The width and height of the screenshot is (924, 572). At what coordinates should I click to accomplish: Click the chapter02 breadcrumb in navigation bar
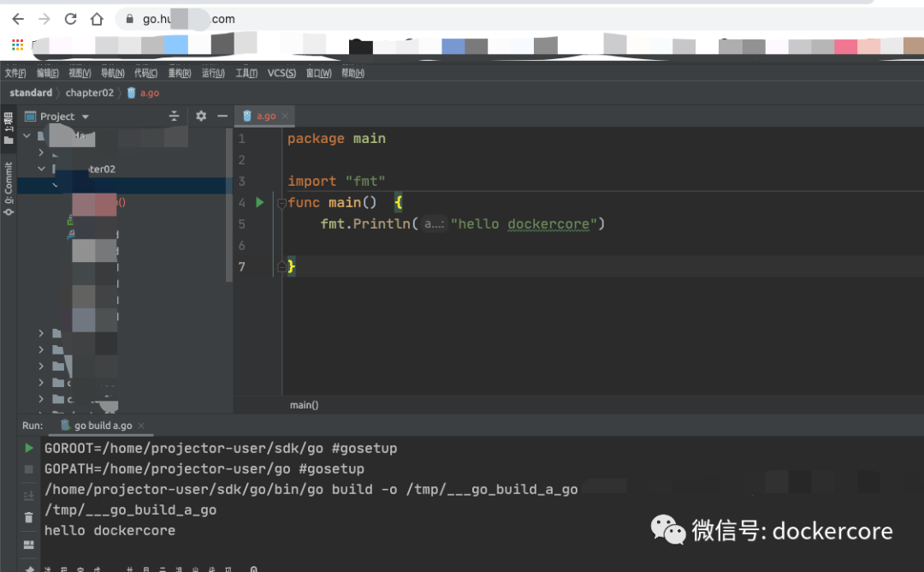point(90,92)
